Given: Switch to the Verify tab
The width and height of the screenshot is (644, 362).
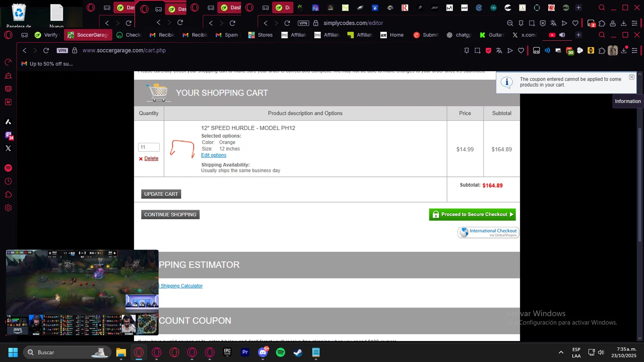Looking at the screenshot, I should [46, 35].
